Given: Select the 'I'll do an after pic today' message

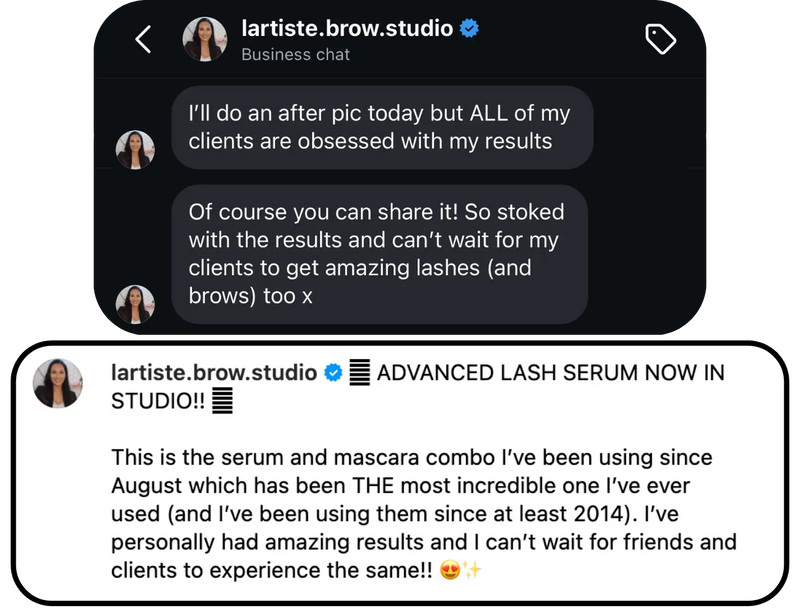Looking at the screenshot, I should [382, 127].
